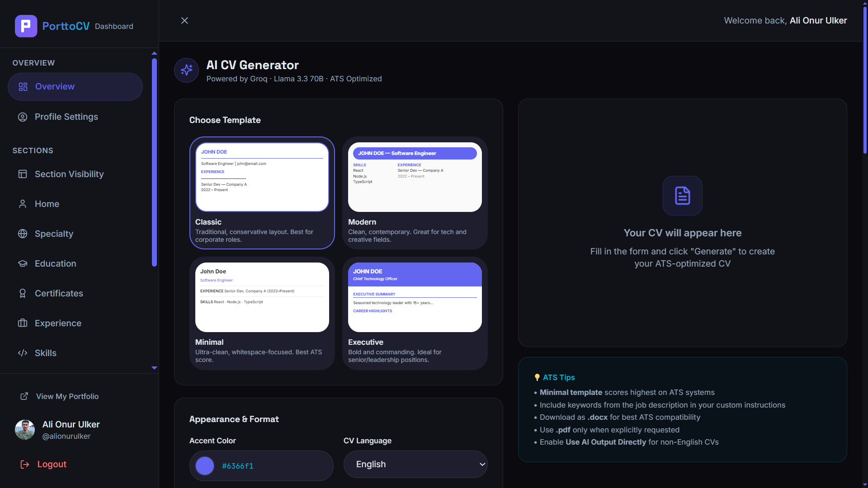Click the Dashboard label in header
Viewport: 868px width, 488px height.
(x=114, y=27)
